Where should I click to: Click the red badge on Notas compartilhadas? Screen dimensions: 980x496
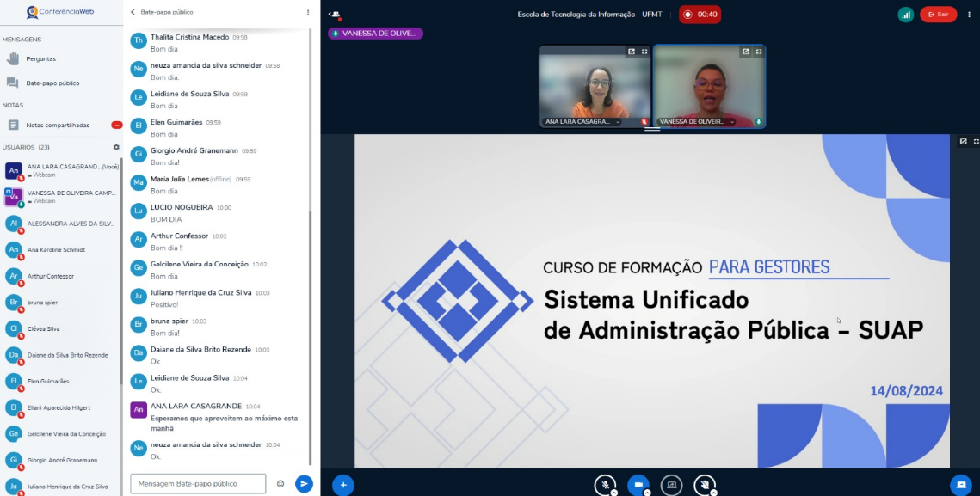click(x=117, y=125)
